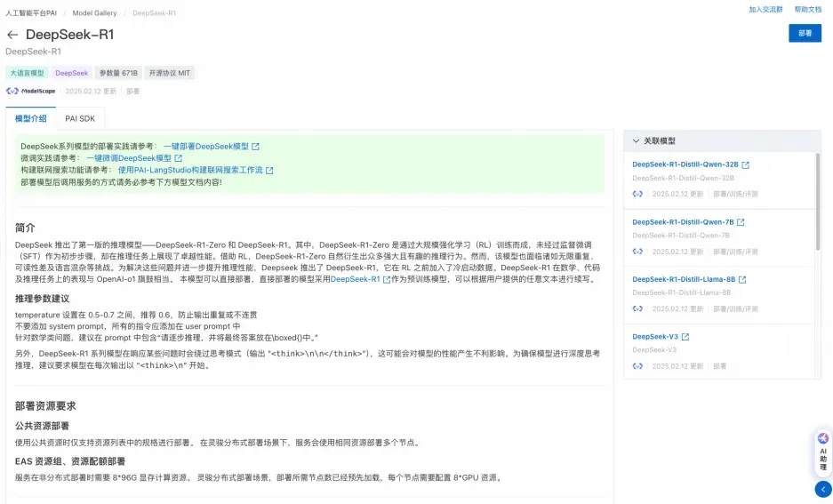833x504 pixels.
Task: Open external link icon after 一键部署DeepSeek模型
Action: pyautogui.click(x=255, y=147)
